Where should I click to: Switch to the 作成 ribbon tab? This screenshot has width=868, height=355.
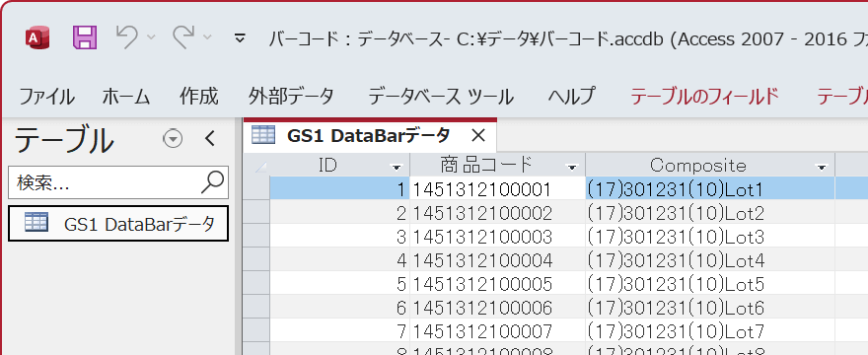click(198, 97)
